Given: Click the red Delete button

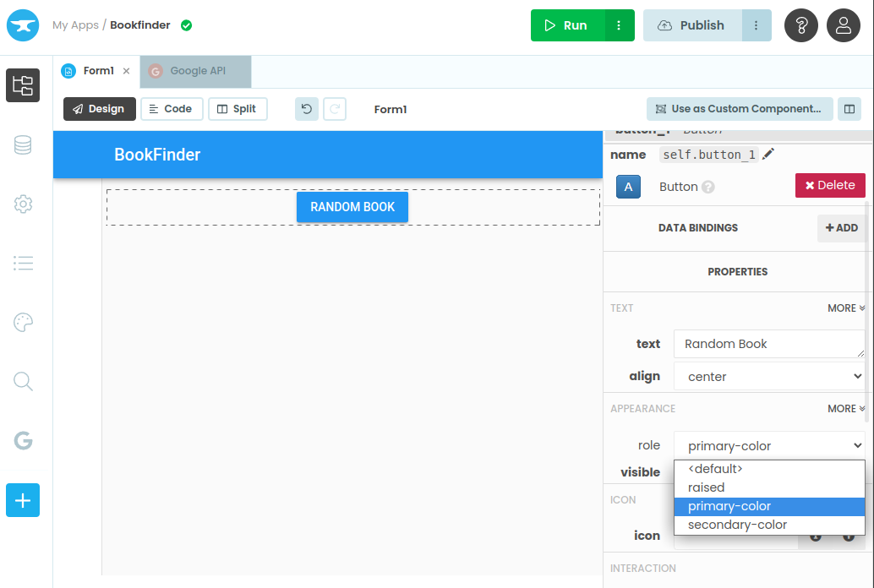Looking at the screenshot, I should [x=830, y=185].
